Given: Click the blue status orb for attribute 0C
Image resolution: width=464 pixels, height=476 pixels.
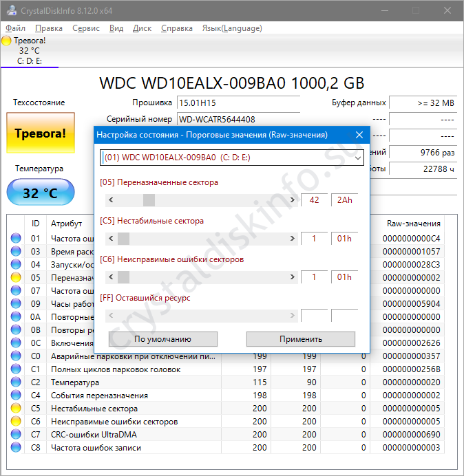Looking at the screenshot, I should (x=16, y=343).
